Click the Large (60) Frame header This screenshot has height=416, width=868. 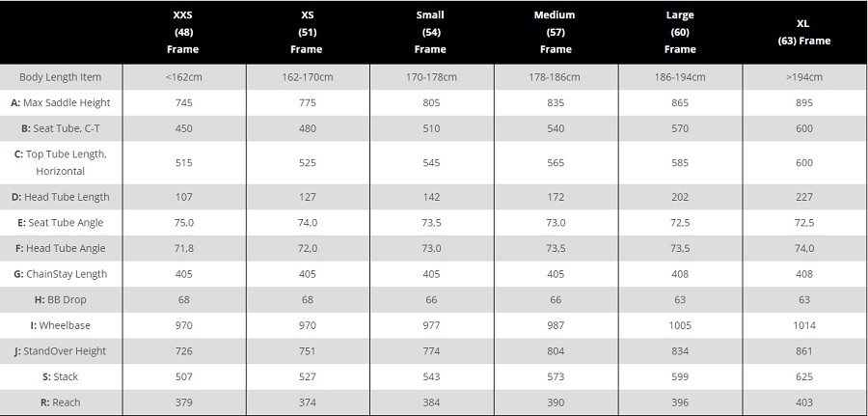click(680, 32)
